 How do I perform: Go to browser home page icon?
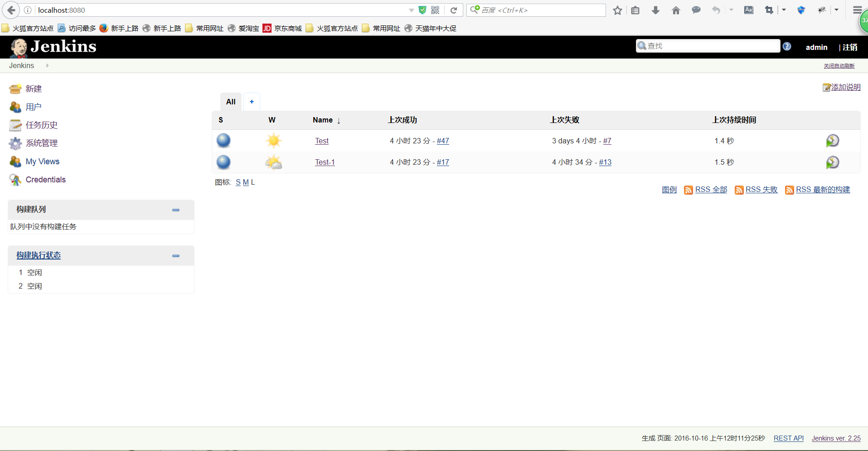point(676,10)
